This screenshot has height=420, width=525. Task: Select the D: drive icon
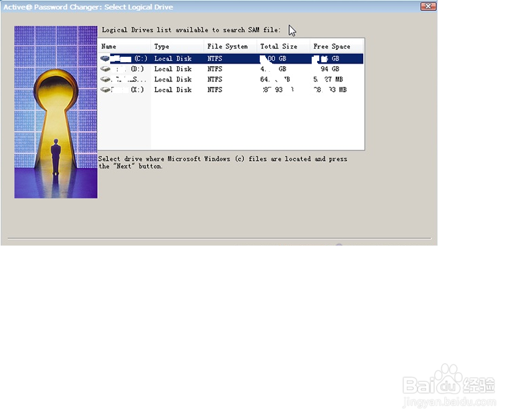click(105, 69)
